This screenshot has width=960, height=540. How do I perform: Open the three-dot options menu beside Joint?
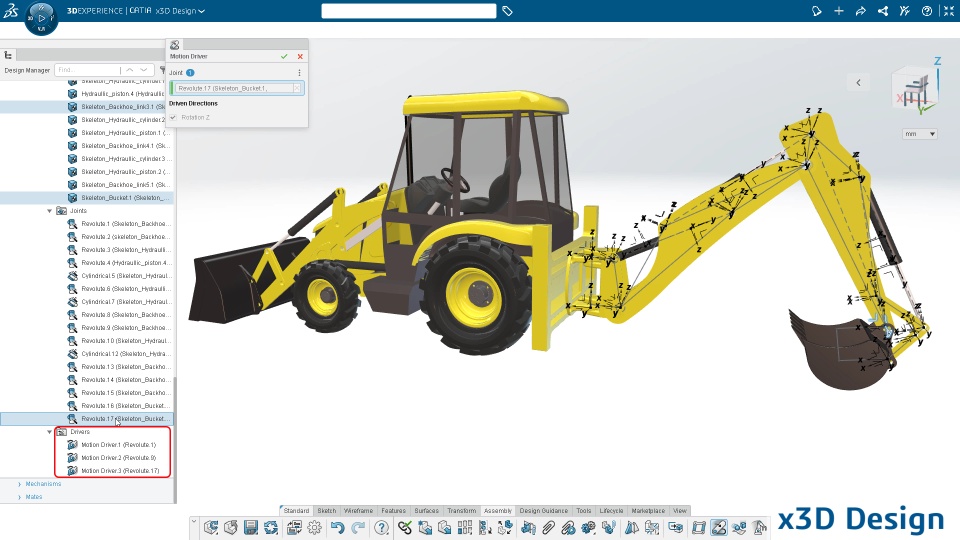(299, 72)
